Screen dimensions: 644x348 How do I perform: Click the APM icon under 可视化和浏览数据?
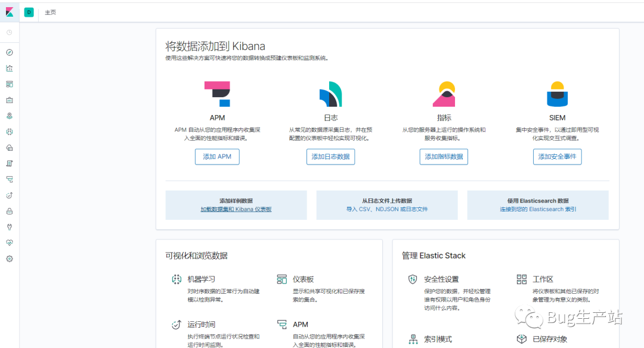(281, 325)
